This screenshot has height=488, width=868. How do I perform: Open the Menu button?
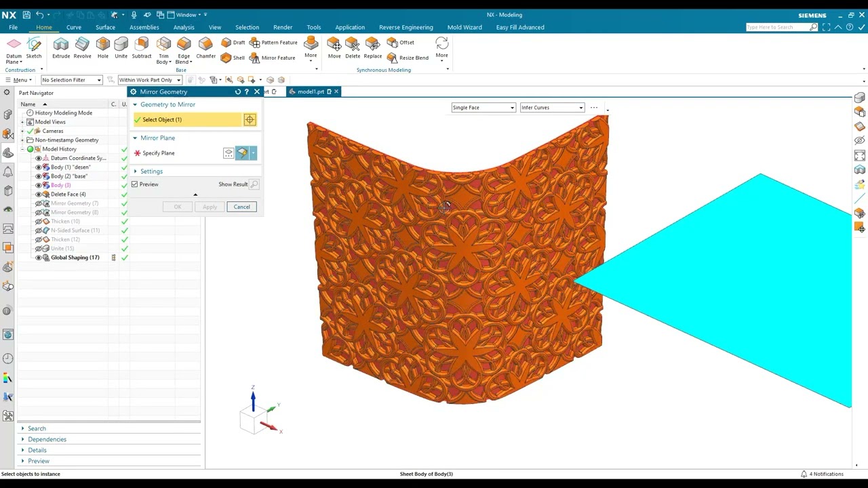[x=17, y=80]
